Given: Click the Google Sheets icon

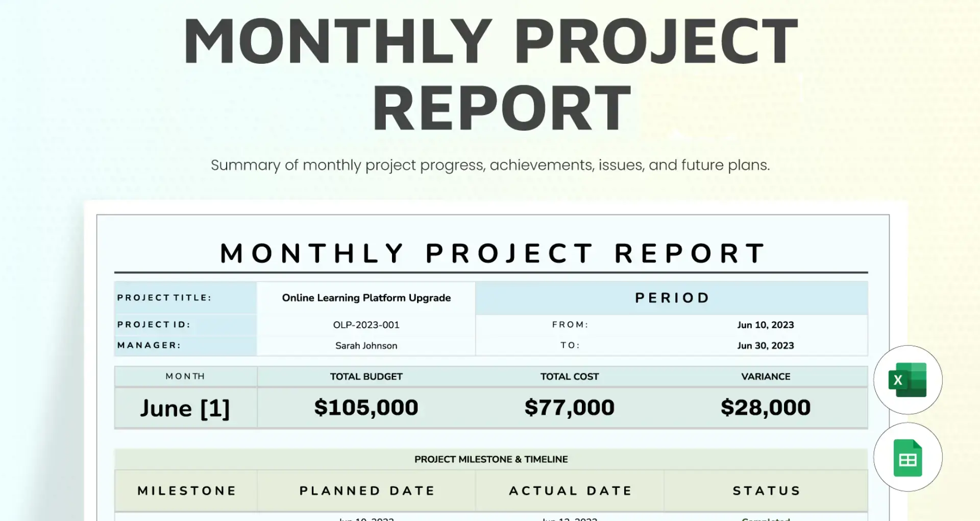Looking at the screenshot, I should [x=908, y=457].
